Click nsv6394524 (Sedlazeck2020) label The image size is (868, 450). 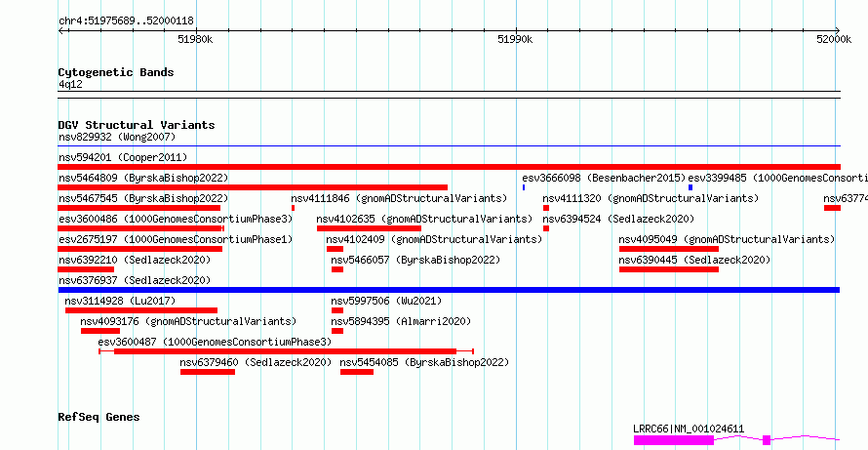[x=618, y=219]
